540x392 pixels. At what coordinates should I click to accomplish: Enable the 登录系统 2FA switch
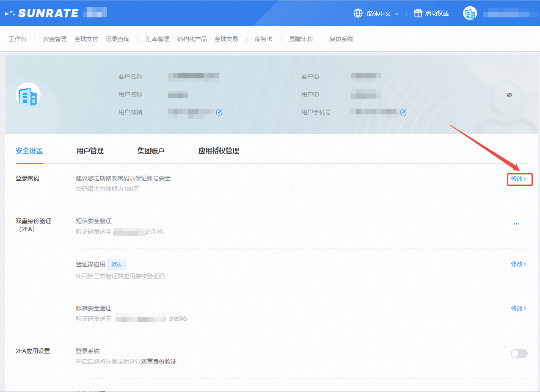tap(519, 353)
